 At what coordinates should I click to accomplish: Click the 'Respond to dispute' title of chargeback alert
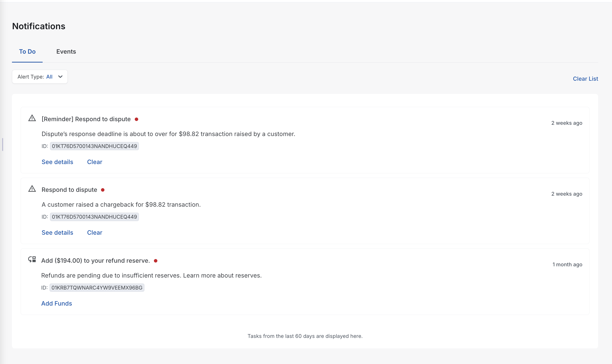(69, 190)
